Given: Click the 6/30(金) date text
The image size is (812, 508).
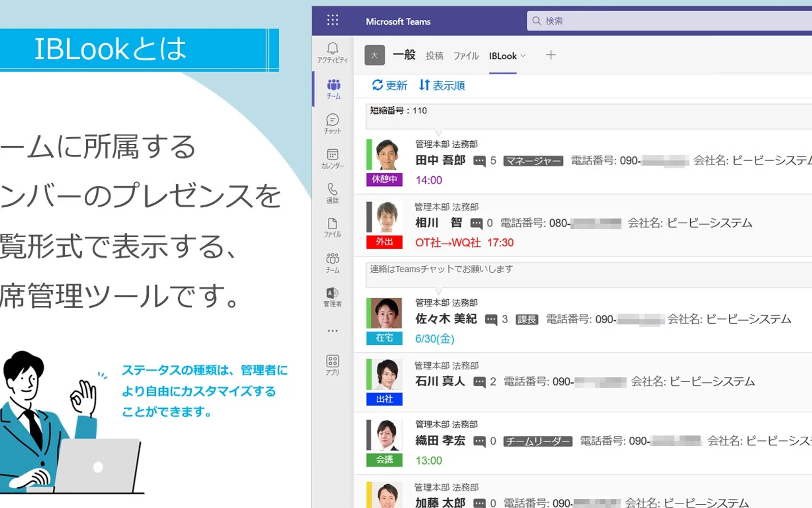Looking at the screenshot, I should 434,339.
